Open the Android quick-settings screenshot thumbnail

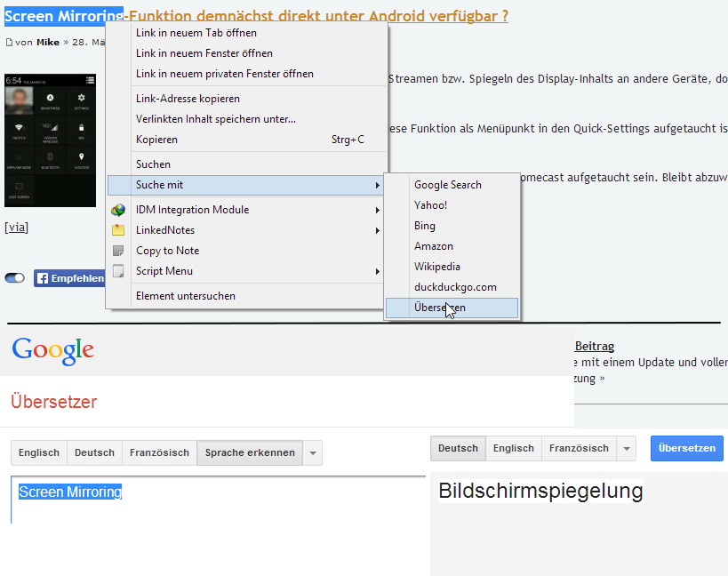point(50,140)
